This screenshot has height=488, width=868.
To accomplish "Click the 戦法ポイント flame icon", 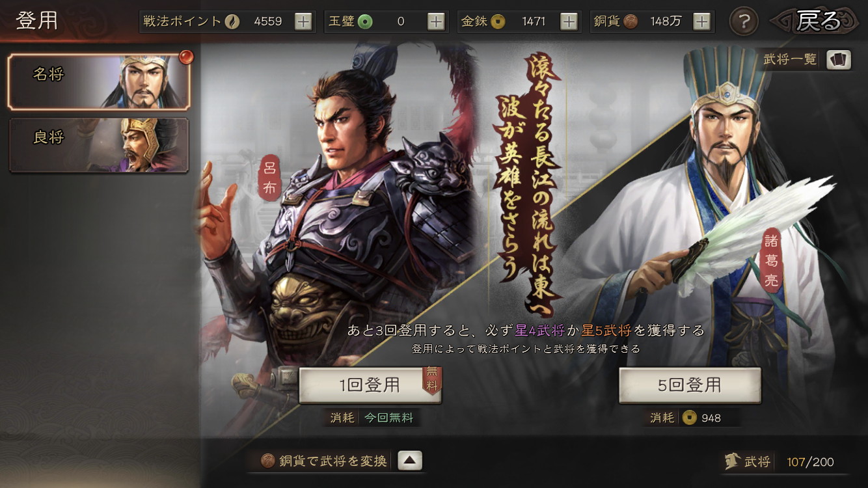I will click(x=232, y=21).
